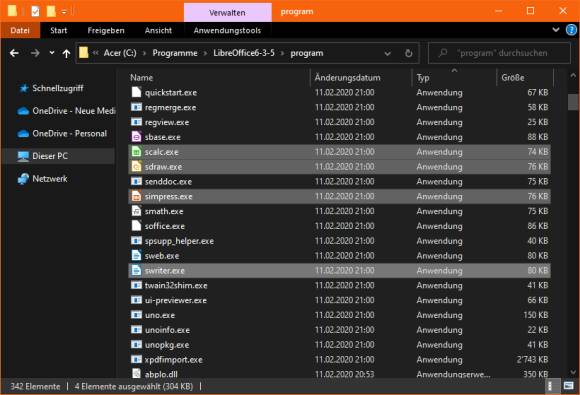Click the senddoc.exe file icon
Viewport: 580px width, 395px height.
pos(136,181)
